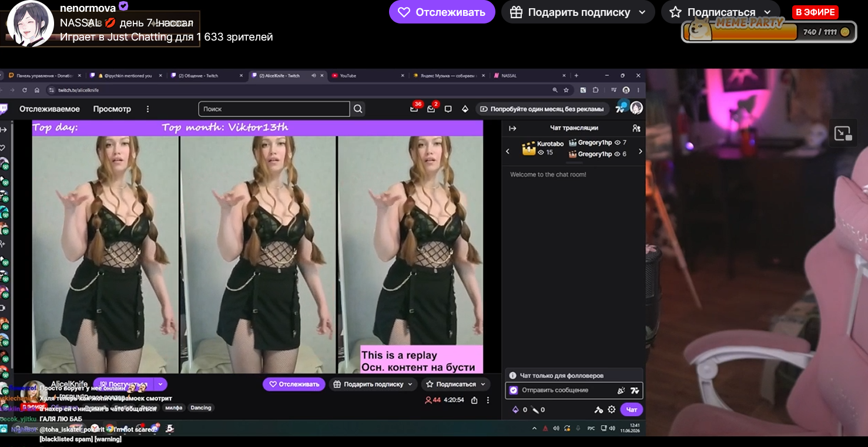868x447 pixels.
Task: Follow nenormova with the top Отслеживать button
Action: pyautogui.click(x=442, y=12)
